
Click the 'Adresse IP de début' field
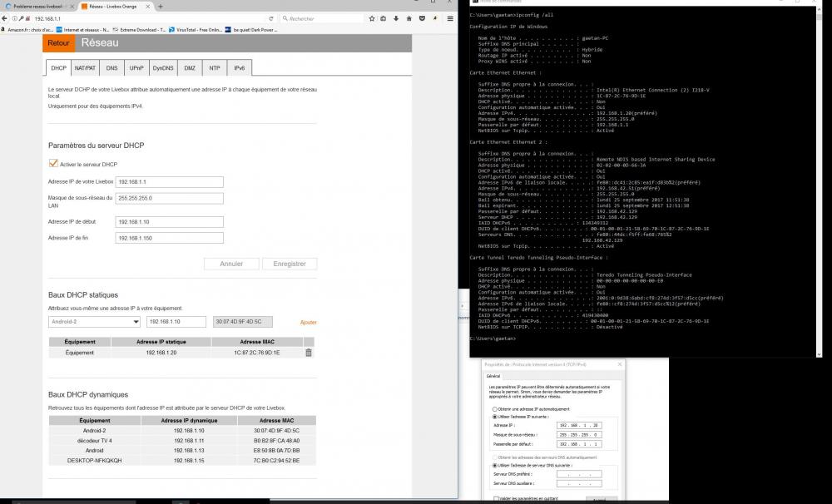(x=170, y=222)
